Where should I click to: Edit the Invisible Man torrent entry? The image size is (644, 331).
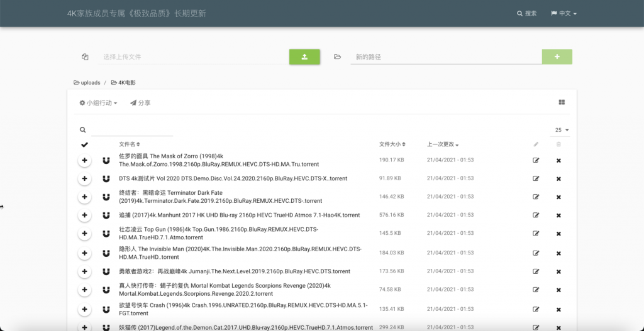pos(536,253)
